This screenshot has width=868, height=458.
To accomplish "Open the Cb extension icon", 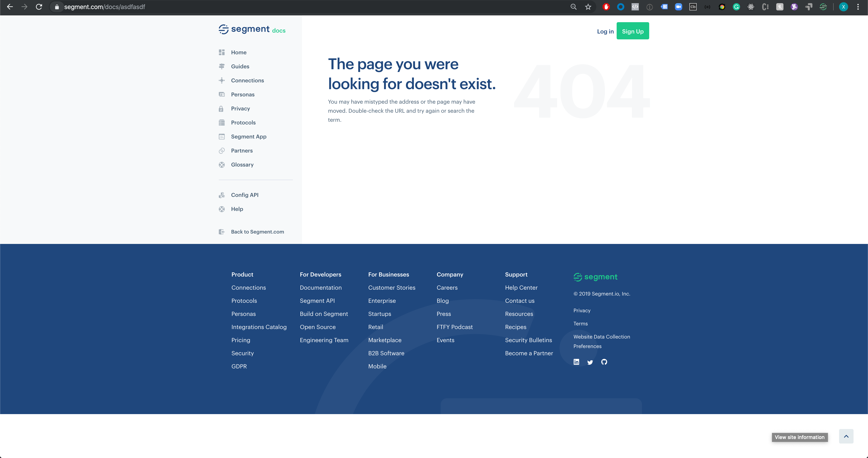I will pyautogui.click(x=693, y=7).
